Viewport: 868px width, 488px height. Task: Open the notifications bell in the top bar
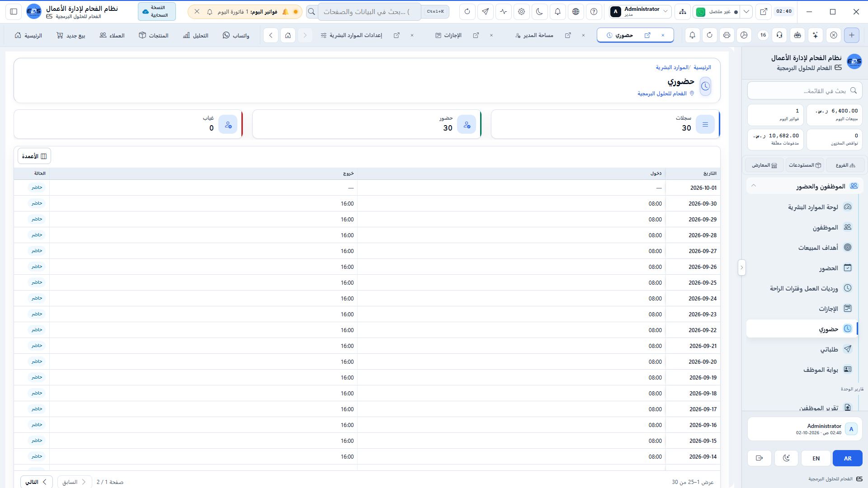pos(557,12)
